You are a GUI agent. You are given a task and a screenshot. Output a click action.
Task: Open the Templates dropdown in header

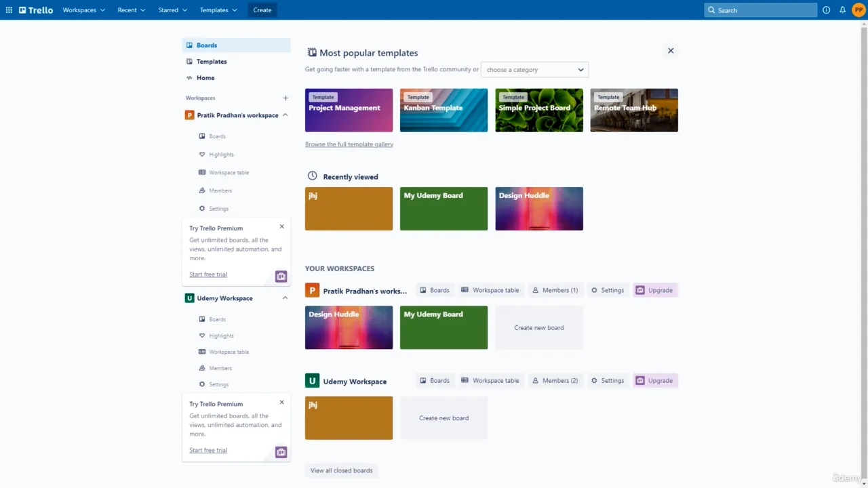point(218,10)
